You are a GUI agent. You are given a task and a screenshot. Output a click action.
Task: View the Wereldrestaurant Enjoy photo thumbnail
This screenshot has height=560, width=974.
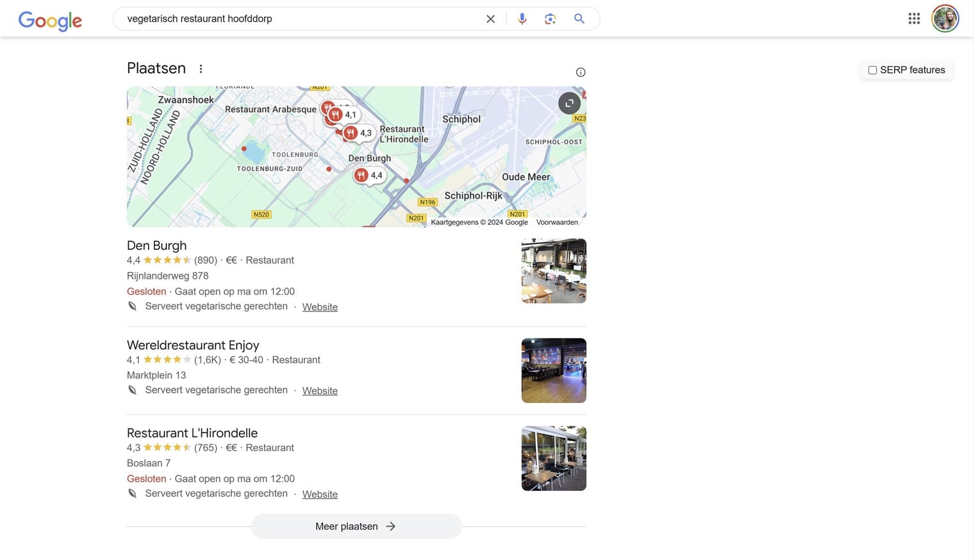(554, 370)
